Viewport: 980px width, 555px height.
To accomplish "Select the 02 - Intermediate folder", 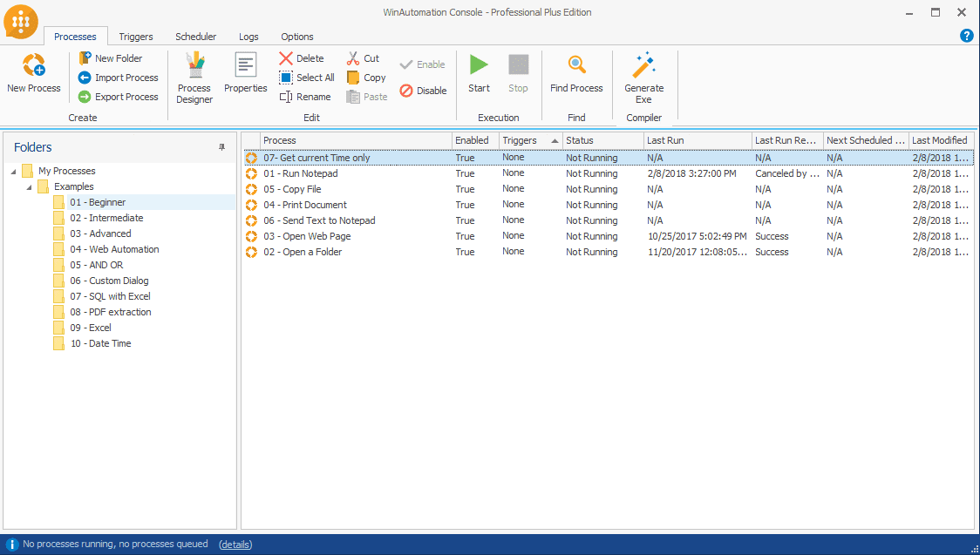I will pyautogui.click(x=106, y=218).
